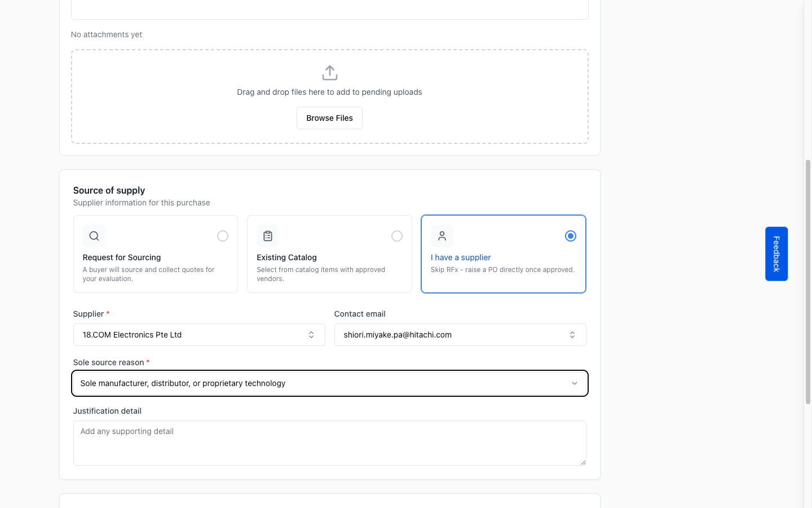Open the Feedback side tab

click(776, 254)
